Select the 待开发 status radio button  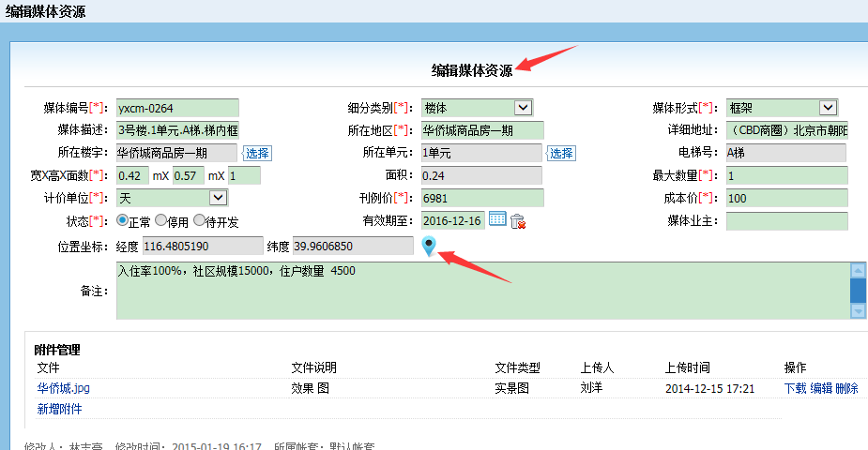[x=199, y=221]
